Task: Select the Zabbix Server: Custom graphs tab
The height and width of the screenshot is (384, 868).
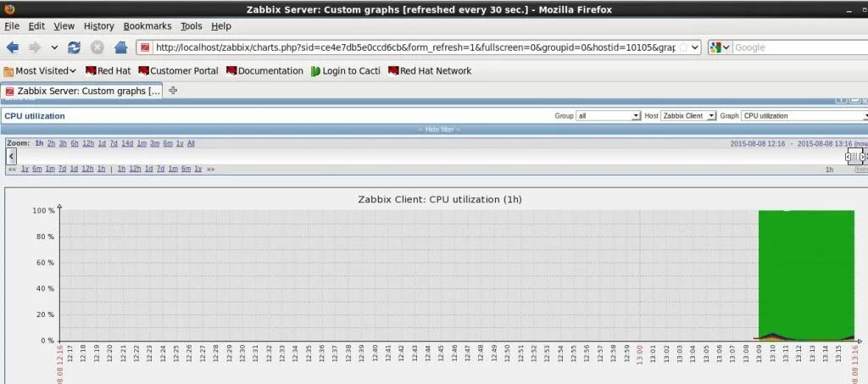Action: 82,91
